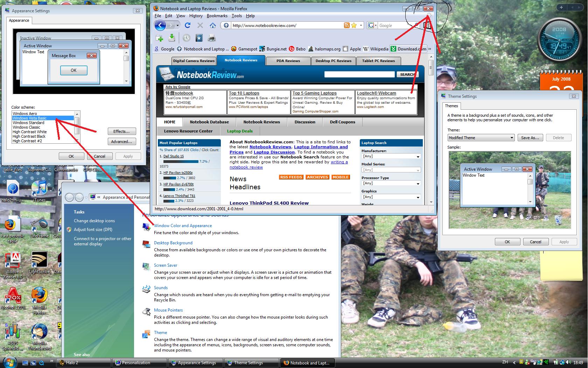Image resolution: width=588 pixels, height=368 pixels.
Task: Select Windows Classic color scheme
Action: tap(43, 127)
